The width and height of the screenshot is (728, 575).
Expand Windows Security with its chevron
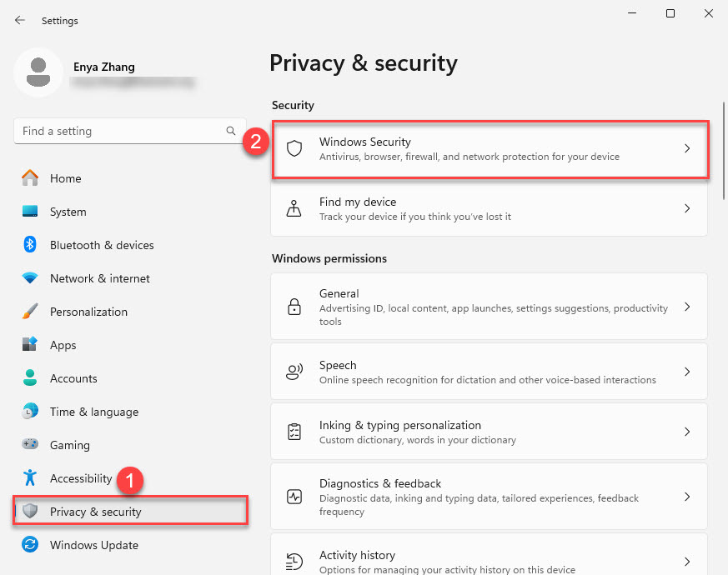coord(687,148)
